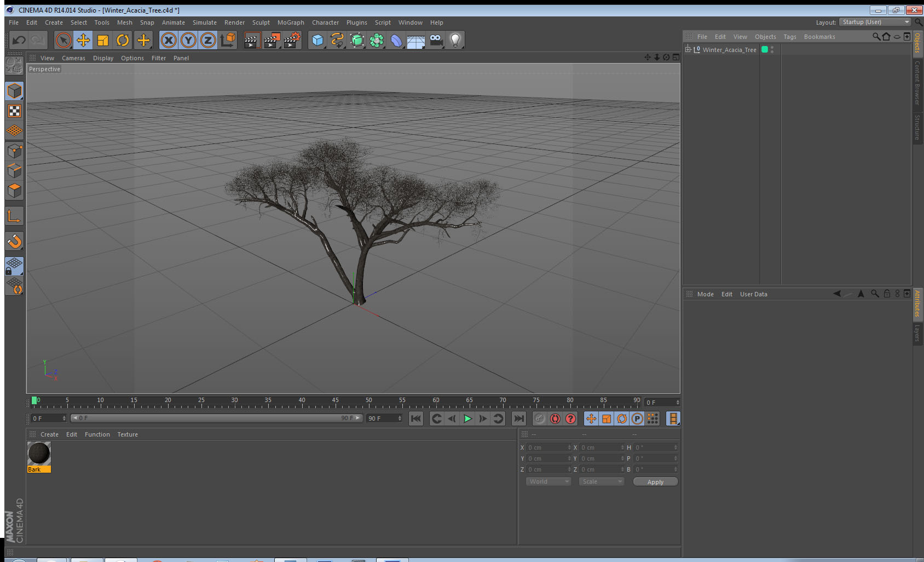
Task: Enable record active objects keyframe
Action: 540,418
